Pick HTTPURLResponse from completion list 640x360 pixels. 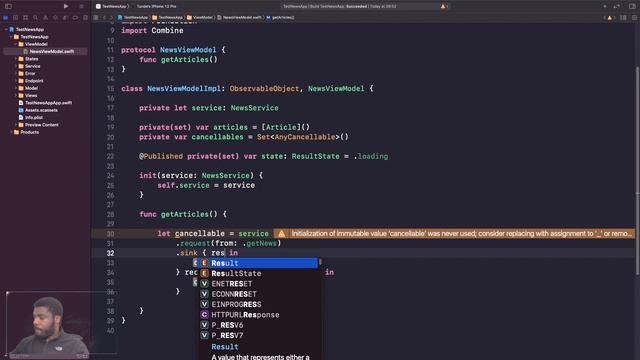pyautogui.click(x=259, y=315)
